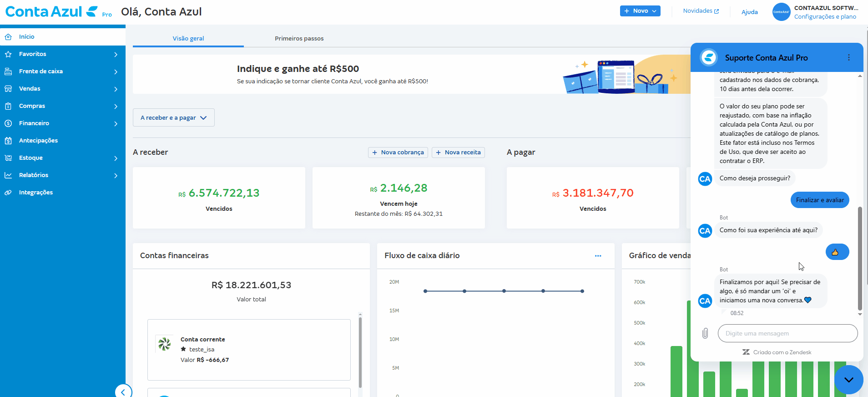
Task: Open the chat options three-dot menu
Action: 848,57
